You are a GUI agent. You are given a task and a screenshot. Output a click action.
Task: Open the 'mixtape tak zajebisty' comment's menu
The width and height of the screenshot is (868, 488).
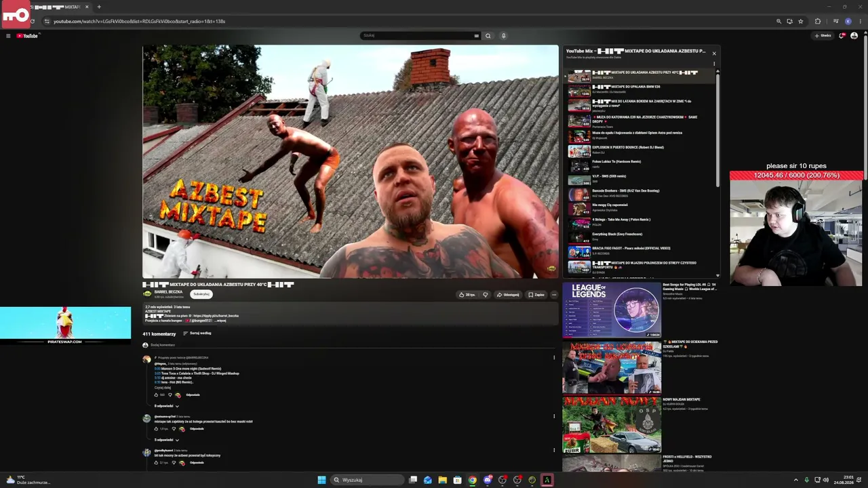coord(554,417)
